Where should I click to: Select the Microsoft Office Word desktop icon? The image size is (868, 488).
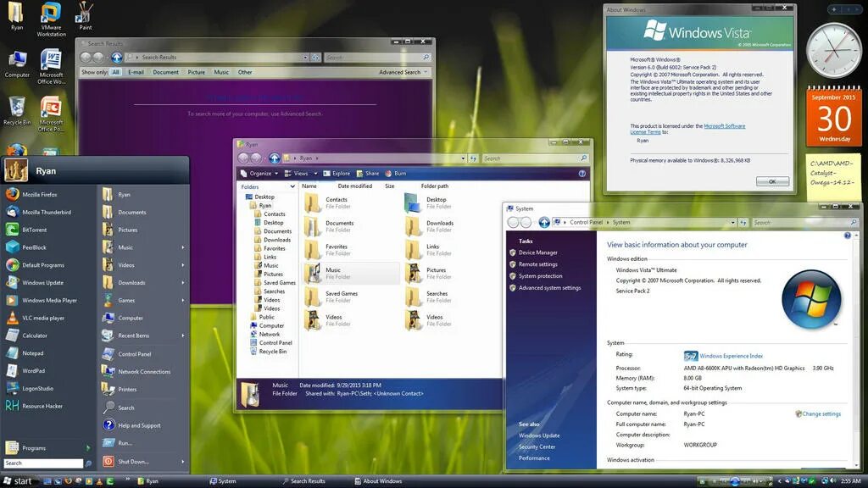point(51,66)
